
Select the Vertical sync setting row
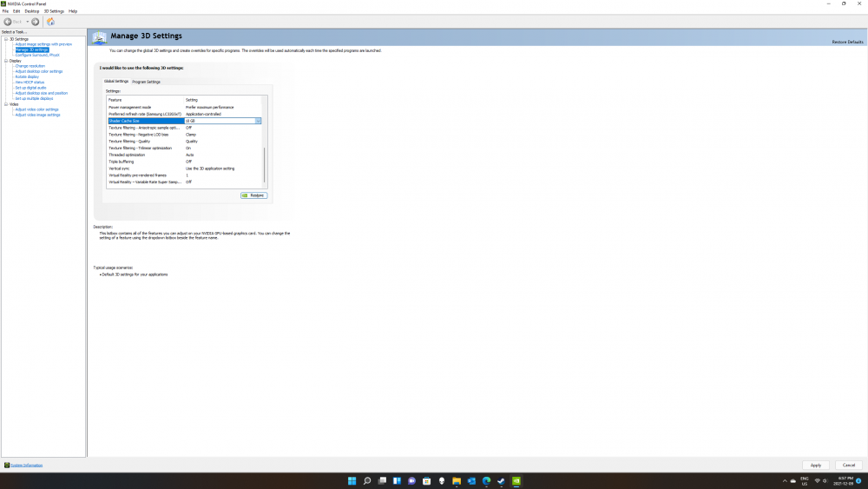point(185,169)
